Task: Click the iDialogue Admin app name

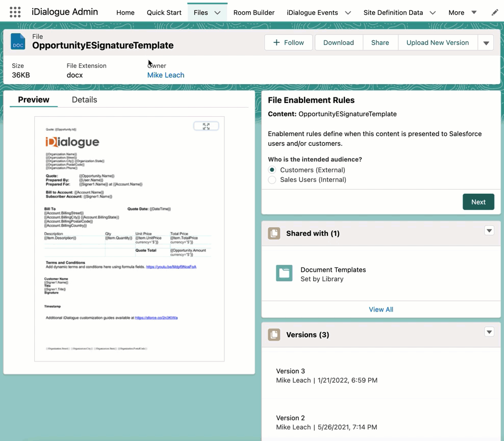Action: 65,12
